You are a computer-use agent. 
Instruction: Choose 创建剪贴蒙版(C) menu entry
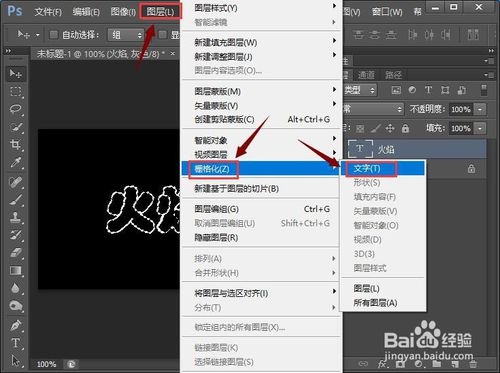(260, 119)
